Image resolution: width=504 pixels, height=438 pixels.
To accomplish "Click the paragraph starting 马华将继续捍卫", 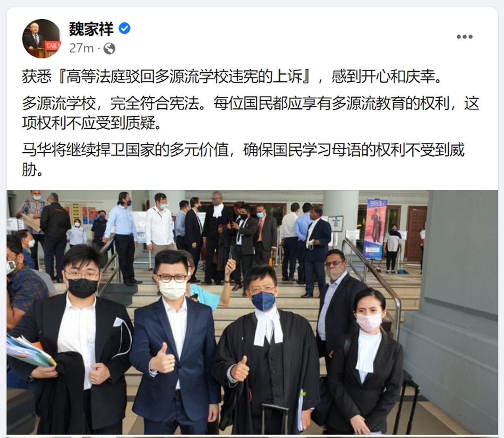I will coord(243,160).
